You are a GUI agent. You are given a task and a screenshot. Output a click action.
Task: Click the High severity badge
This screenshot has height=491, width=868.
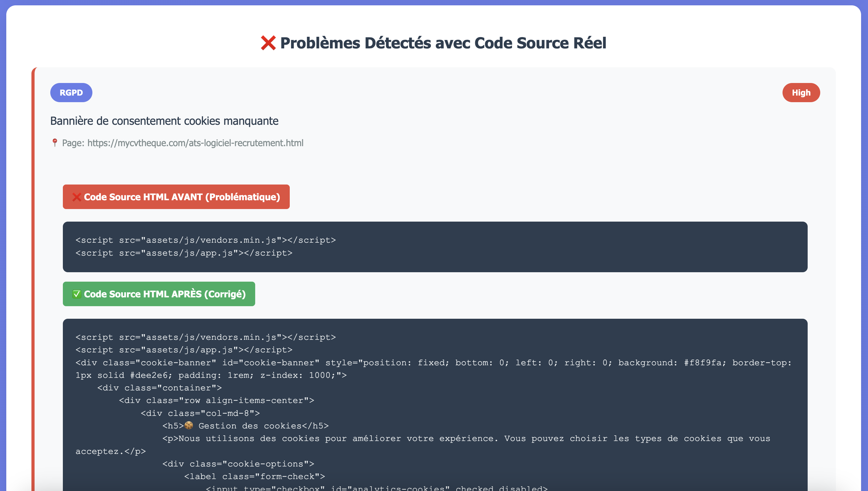tap(801, 93)
